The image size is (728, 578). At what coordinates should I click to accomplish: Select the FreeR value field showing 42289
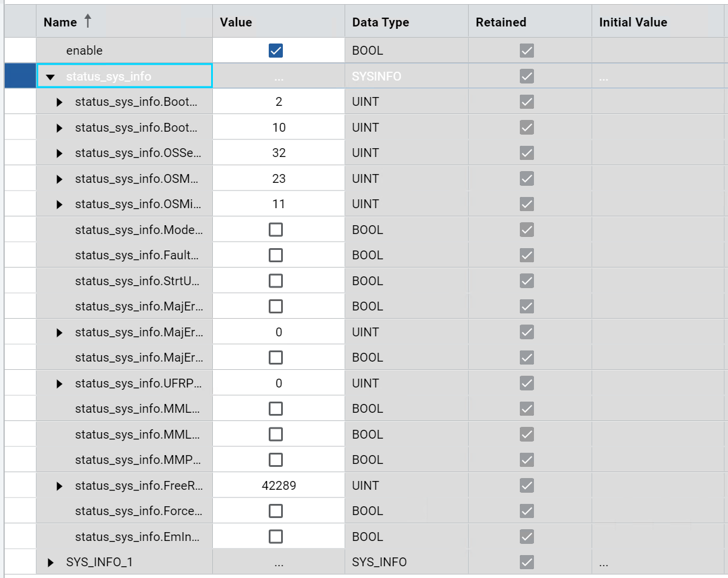[279, 486]
